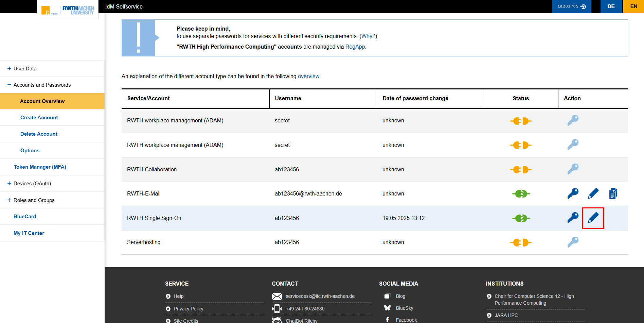Click the document copy icon for RWTH-E-Mail
The height and width of the screenshot is (323, 644).
coord(613,193)
